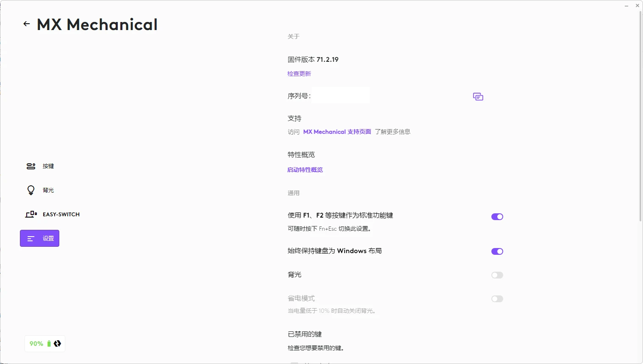Screen dimensions: 643x364
Task: Click the EASY-SWITCH sidebar icon
Action: 30,214
